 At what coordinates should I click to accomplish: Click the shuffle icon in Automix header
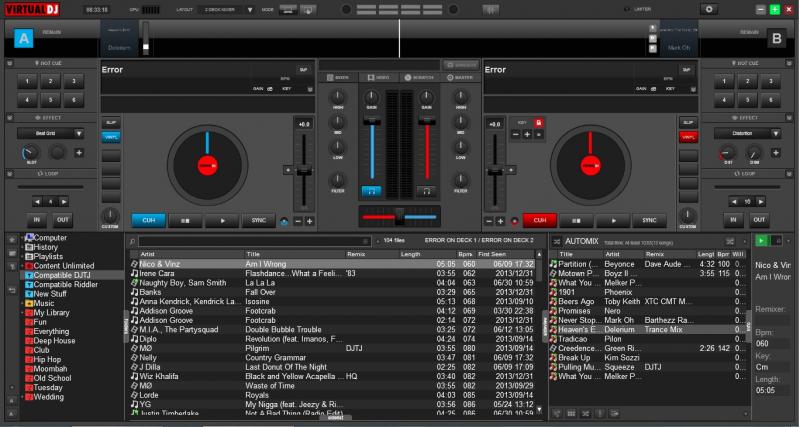(730, 241)
